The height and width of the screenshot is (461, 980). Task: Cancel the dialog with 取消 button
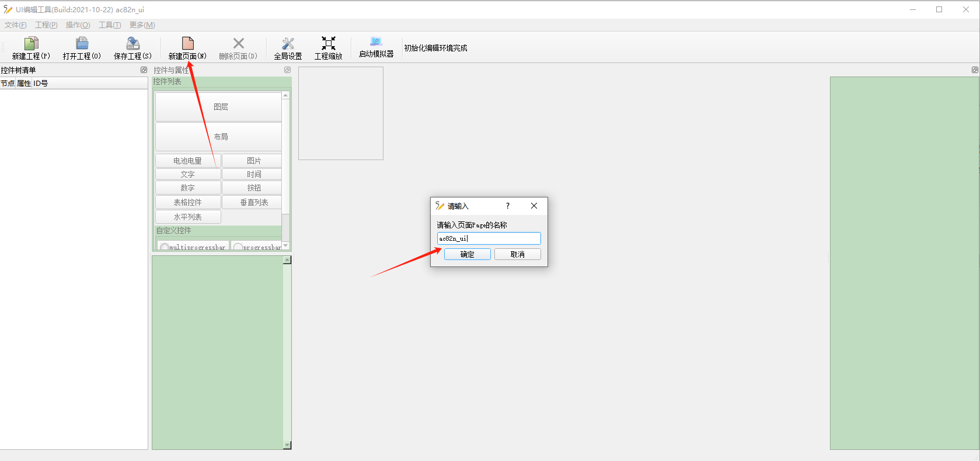(x=517, y=254)
